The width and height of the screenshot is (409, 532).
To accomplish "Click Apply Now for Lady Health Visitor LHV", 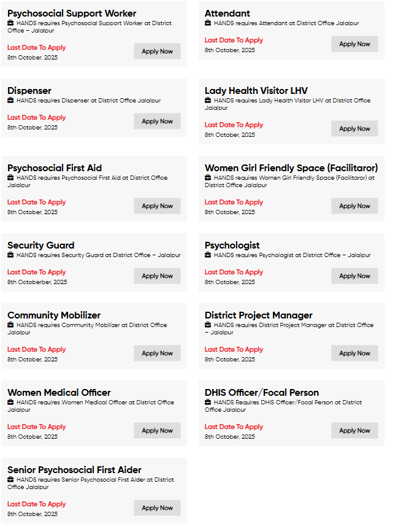I will coord(354,128).
